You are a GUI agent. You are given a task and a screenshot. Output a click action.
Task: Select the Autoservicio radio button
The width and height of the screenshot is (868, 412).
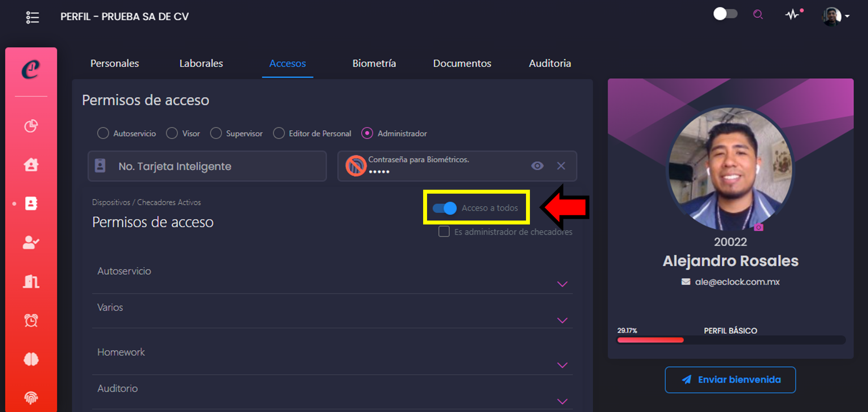point(103,133)
